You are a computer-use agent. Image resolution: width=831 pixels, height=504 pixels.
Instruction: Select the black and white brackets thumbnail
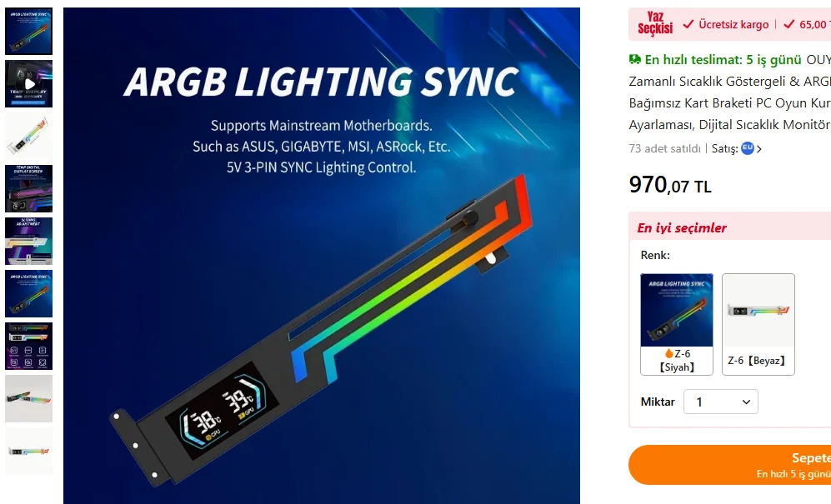(28, 398)
